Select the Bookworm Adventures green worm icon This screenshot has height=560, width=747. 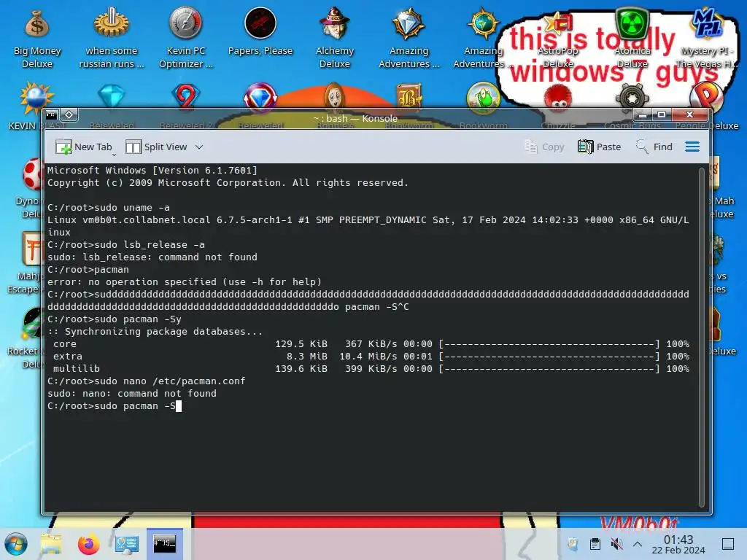(483, 97)
